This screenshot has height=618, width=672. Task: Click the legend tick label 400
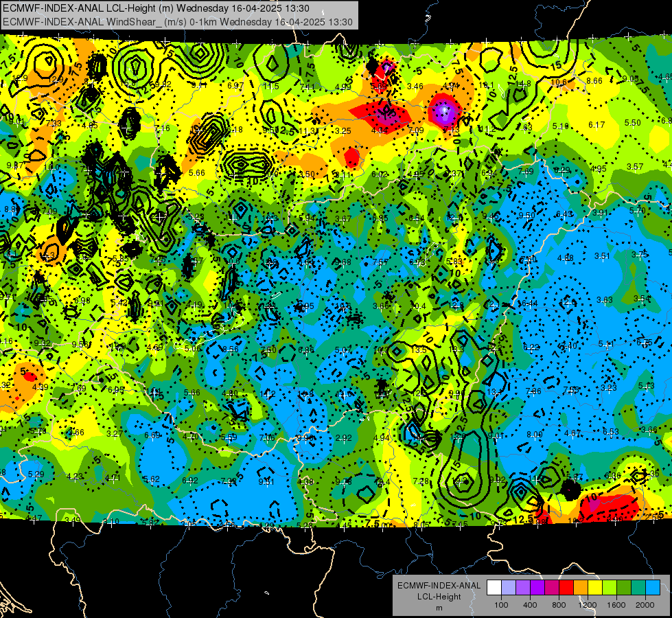530,605
